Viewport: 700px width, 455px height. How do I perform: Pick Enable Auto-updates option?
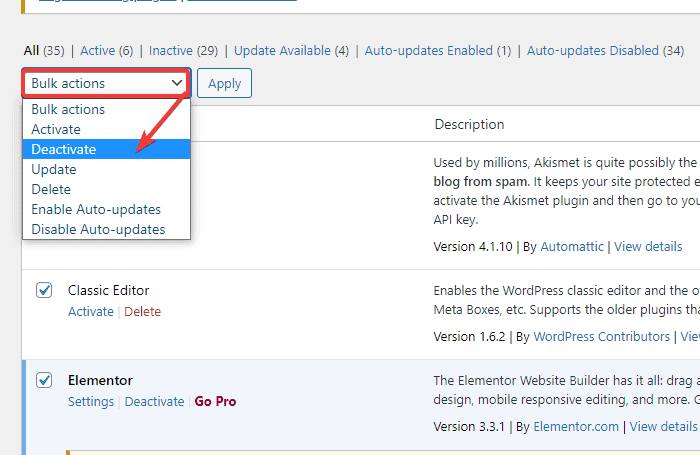point(96,209)
